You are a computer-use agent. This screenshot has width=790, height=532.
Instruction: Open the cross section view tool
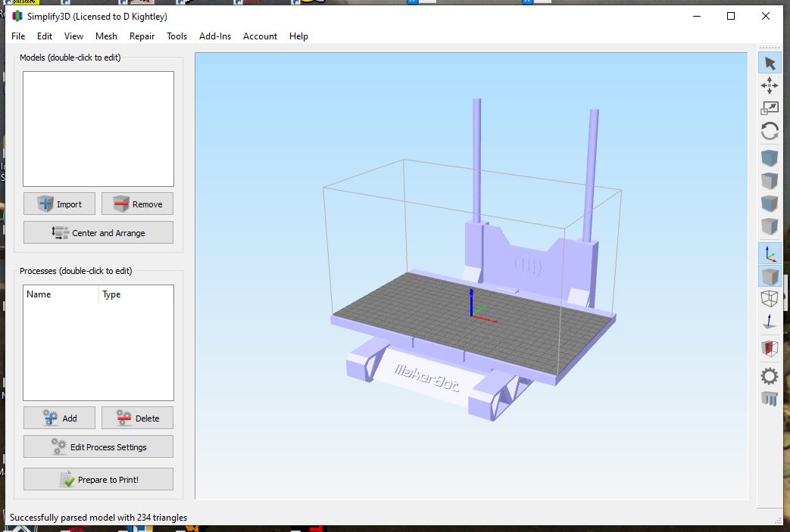click(770, 348)
